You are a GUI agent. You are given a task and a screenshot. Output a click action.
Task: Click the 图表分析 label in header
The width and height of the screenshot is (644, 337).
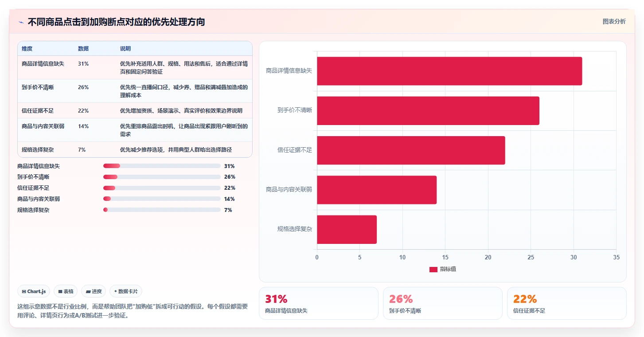click(x=614, y=22)
